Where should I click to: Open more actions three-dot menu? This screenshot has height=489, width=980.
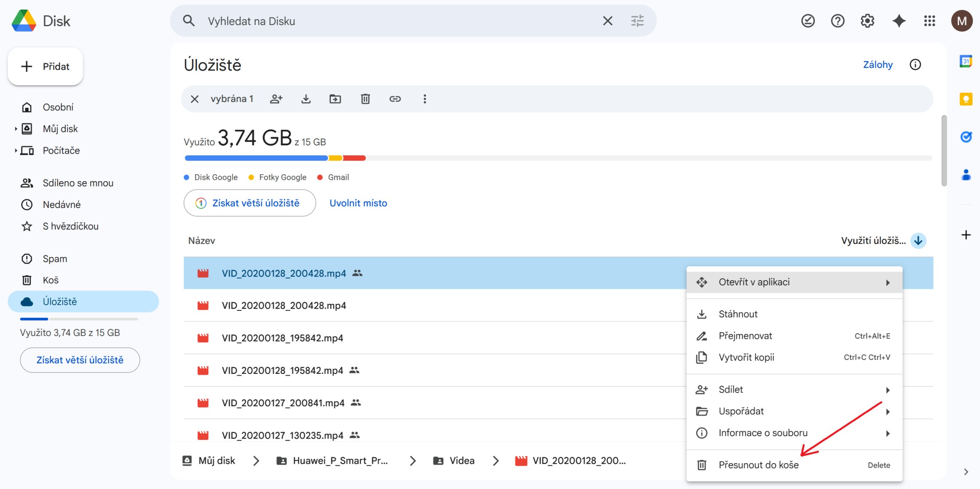click(424, 99)
